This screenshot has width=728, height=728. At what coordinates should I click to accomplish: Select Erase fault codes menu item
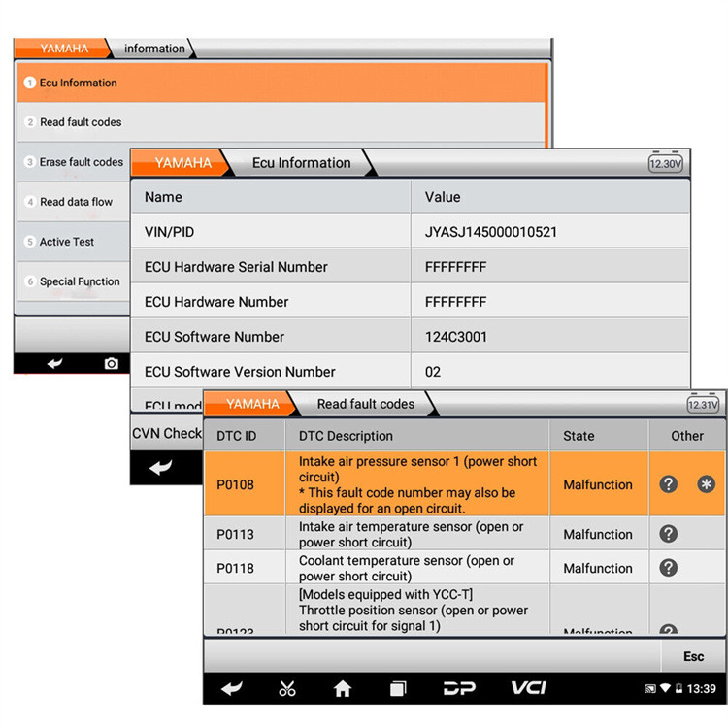(x=74, y=162)
